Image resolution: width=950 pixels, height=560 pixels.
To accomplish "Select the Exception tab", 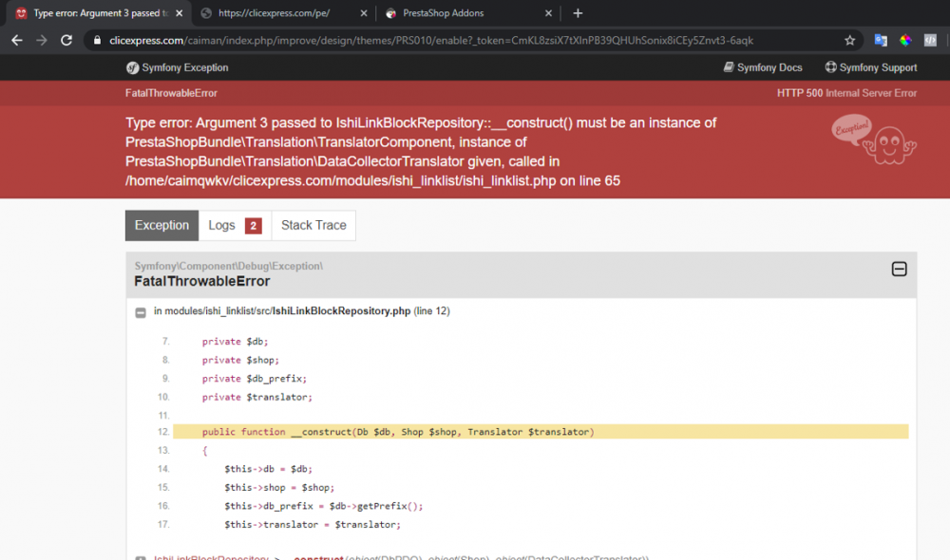I will (161, 225).
